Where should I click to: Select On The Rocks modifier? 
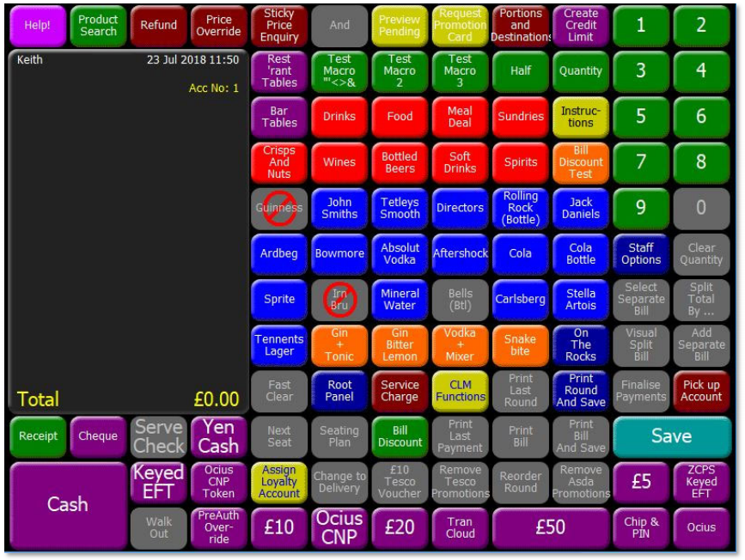pyautogui.click(x=581, y=344)
